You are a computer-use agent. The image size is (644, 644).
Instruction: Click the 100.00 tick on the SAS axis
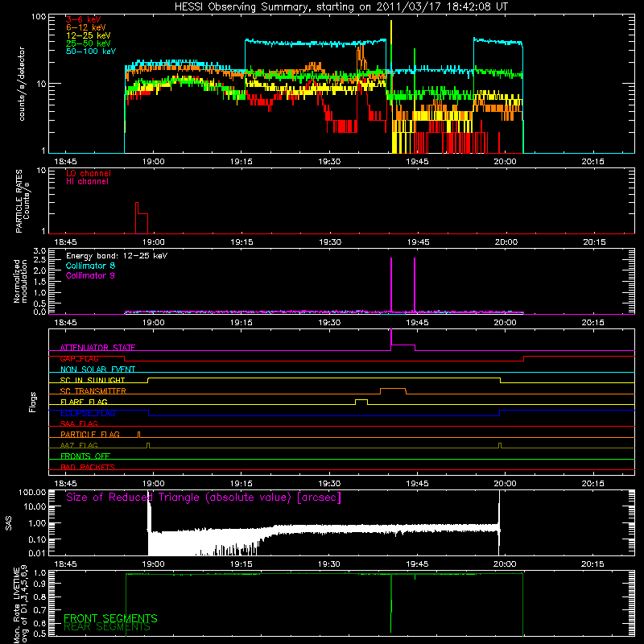(x=32, y=492)
